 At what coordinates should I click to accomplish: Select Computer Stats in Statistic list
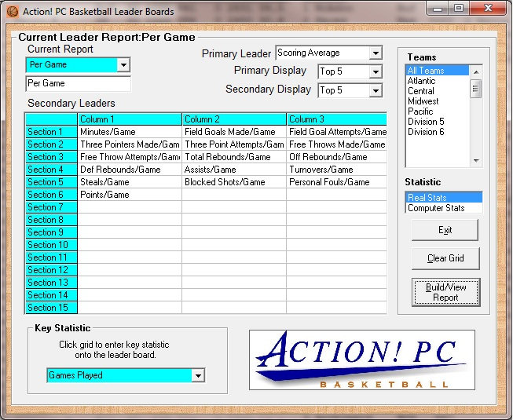(x=443, y=208)
